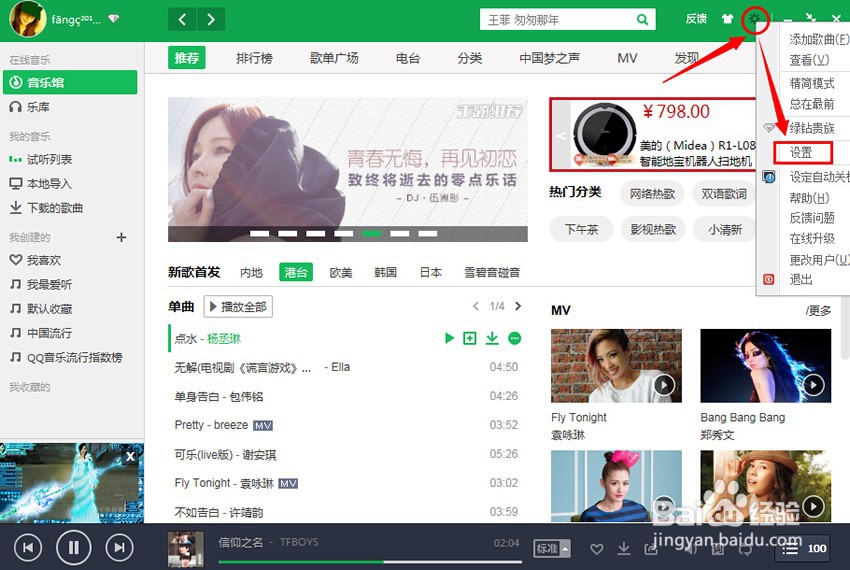
Task: Open more options for 点水
Action: 514,338
